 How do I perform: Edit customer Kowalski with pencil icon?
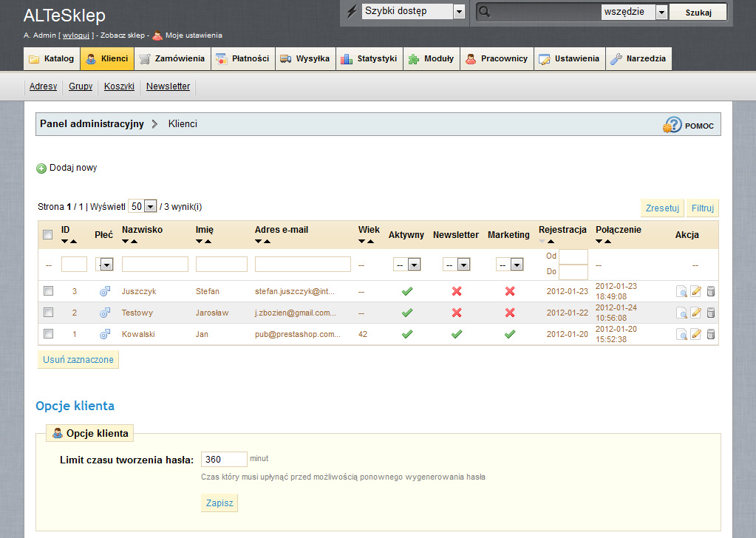pos(695,334)
